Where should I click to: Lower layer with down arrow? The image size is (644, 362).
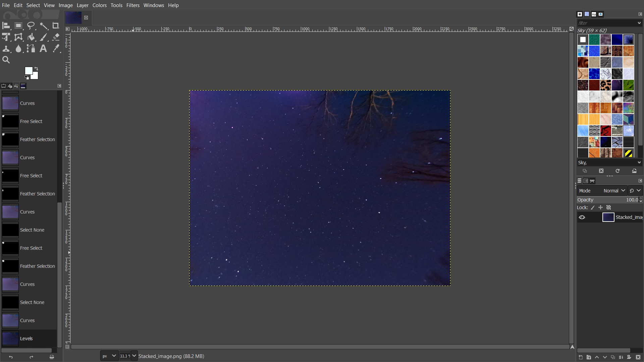pos(605,357)
